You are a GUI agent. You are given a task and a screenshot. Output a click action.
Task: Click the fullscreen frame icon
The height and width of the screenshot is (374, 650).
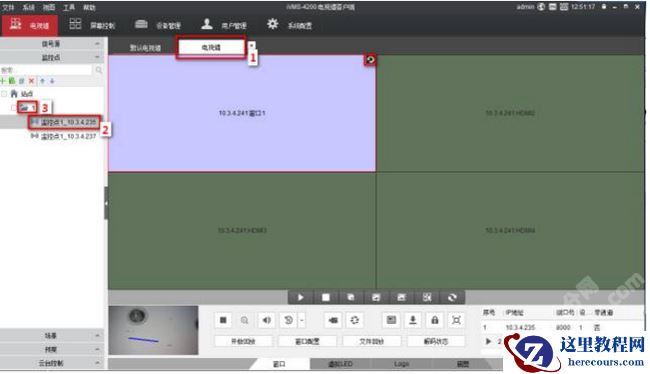(x=456, y=320)
